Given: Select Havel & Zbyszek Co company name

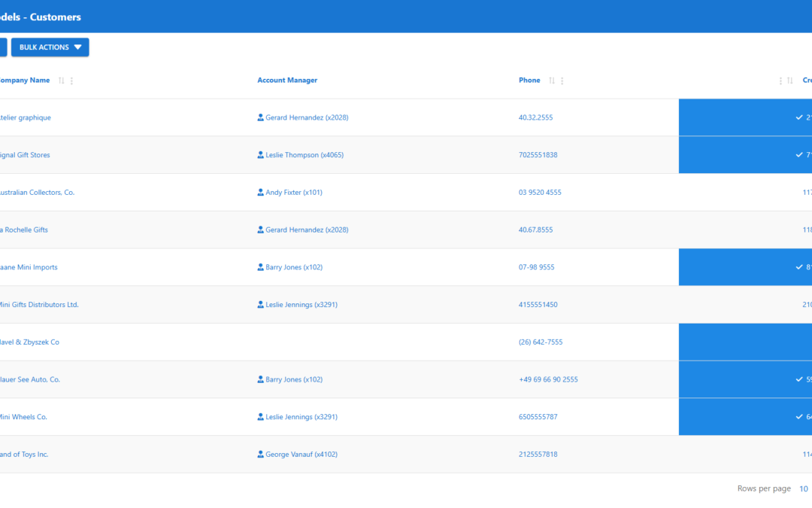Looking at the screenshot, I should click(x=29, y=342).
